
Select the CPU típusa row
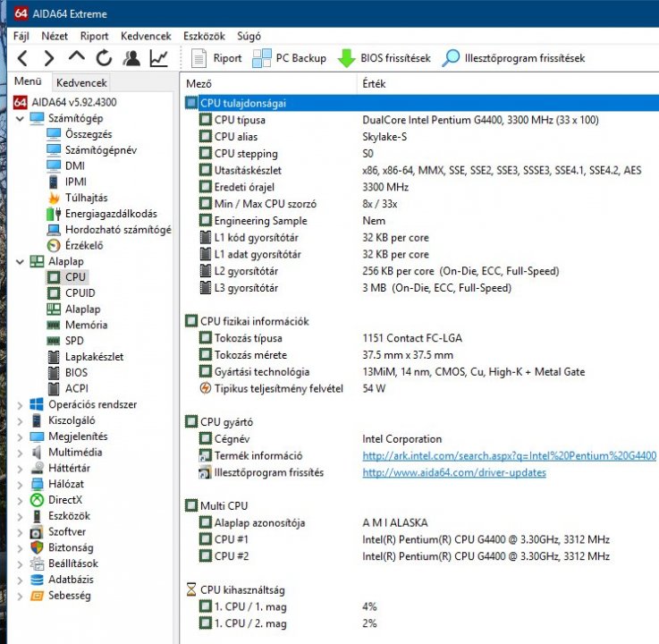(x=421, y=120)
